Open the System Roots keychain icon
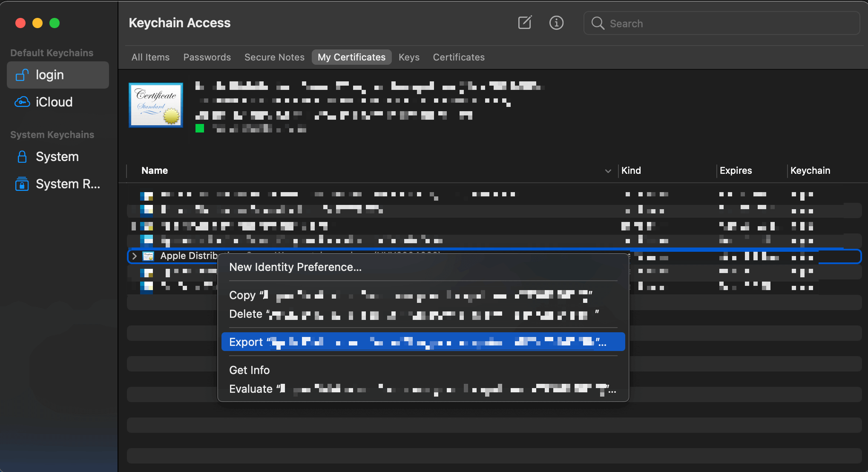 click(x=22, y=184)
